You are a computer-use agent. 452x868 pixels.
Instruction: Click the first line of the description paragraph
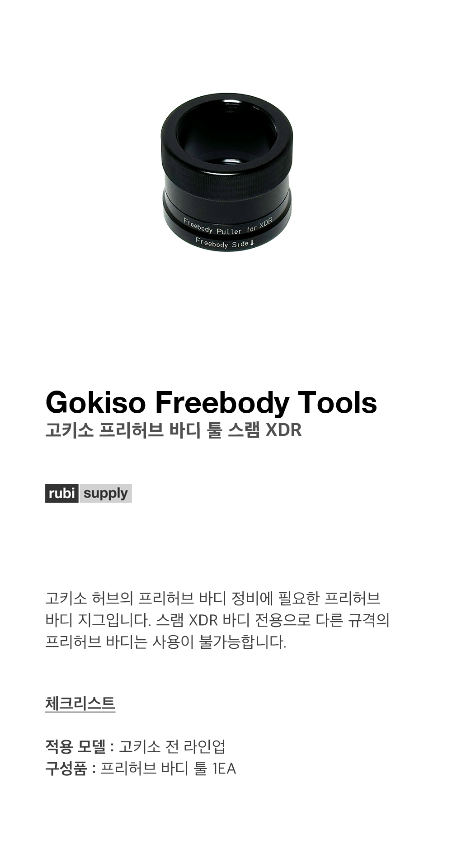(213, 598)
